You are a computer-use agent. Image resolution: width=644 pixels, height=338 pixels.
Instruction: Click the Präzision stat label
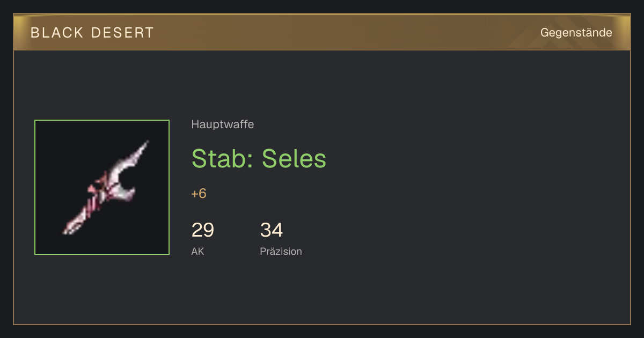281,251
